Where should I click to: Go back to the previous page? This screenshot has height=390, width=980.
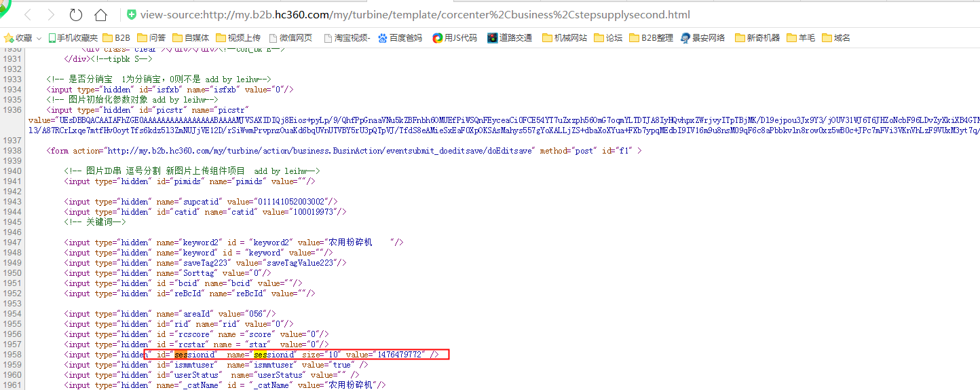click(x=28, y=15)
